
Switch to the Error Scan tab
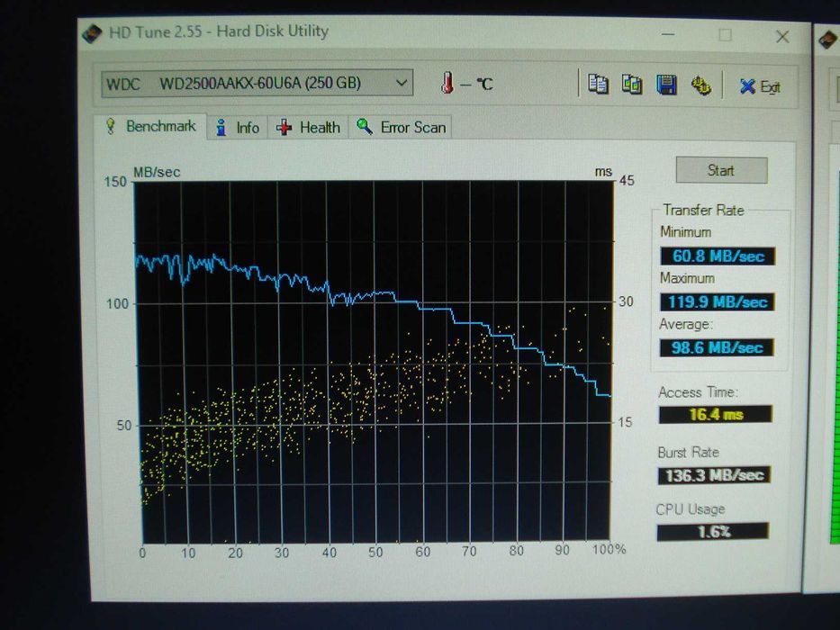[x=401, y=128]
